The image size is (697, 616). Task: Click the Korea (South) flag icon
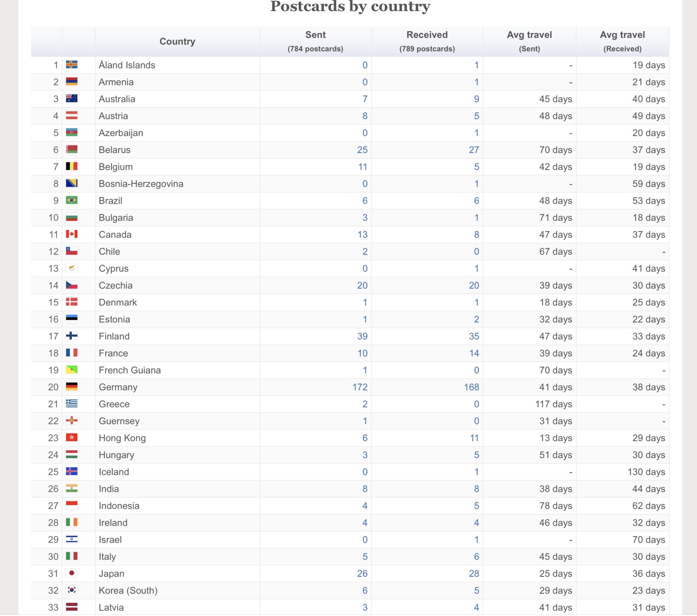(72, 590)
